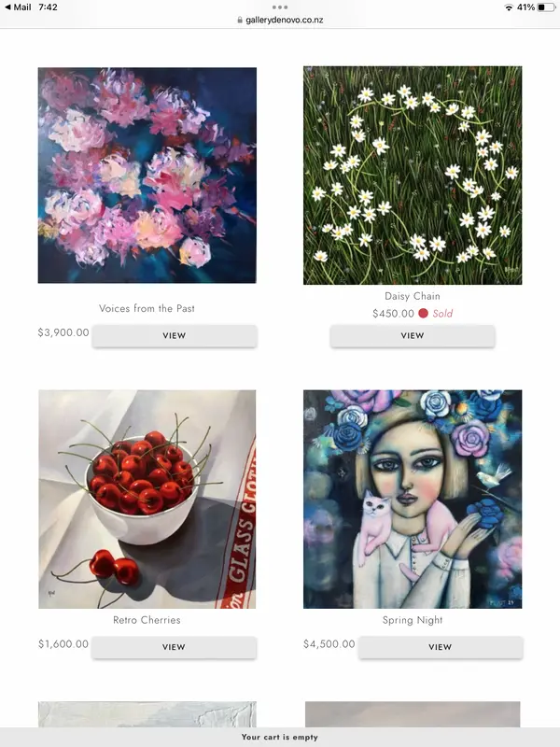Viewport: 560px width, 747px height.
Task: Click VIEW button under Daisy Chain
Action: pyautogui.click(x=413, y=335)
